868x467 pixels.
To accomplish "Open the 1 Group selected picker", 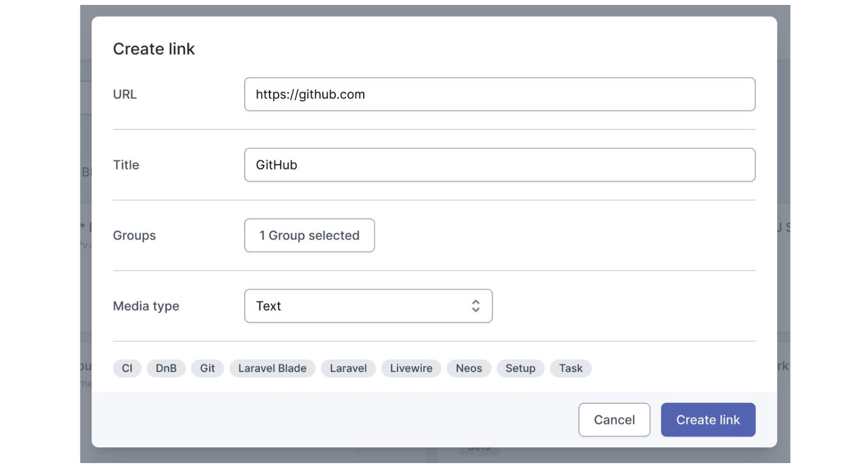I will [309, 235].
